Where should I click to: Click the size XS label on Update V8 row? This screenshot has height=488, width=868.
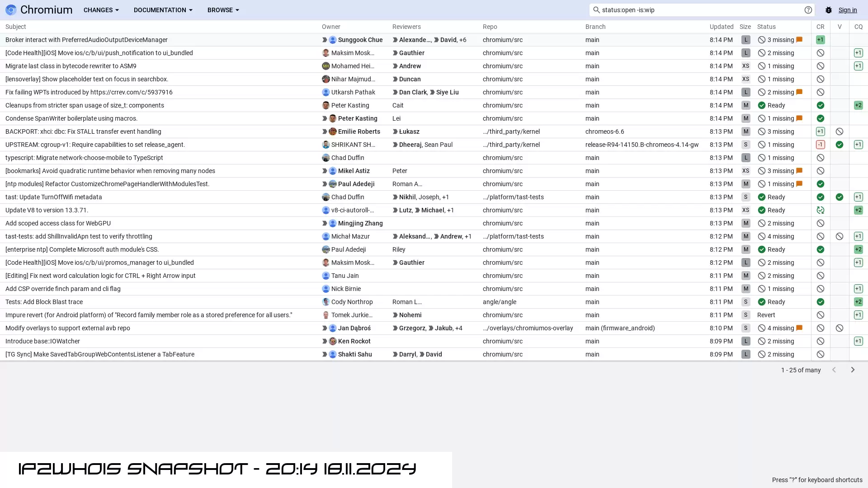[x=745, y=210]
